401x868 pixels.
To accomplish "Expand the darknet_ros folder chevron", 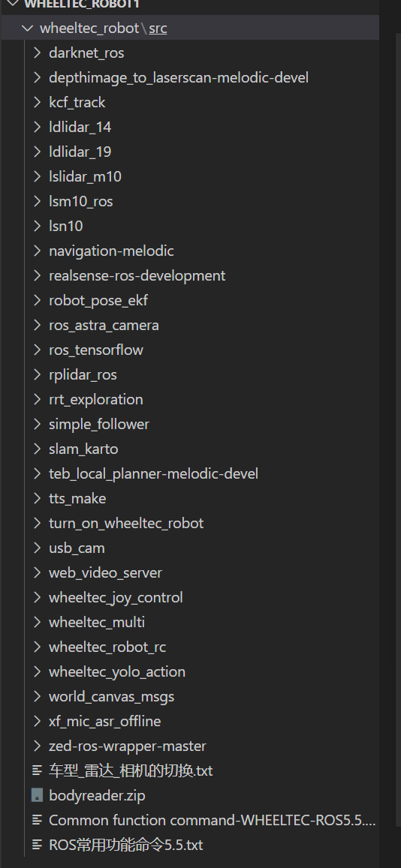I will 37,53.
